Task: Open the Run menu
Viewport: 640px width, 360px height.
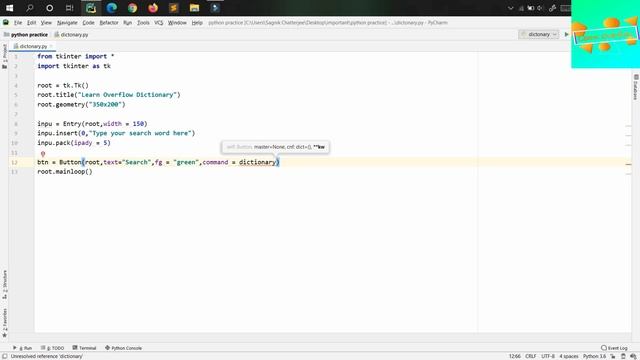Action: click(x=127, y=23)
